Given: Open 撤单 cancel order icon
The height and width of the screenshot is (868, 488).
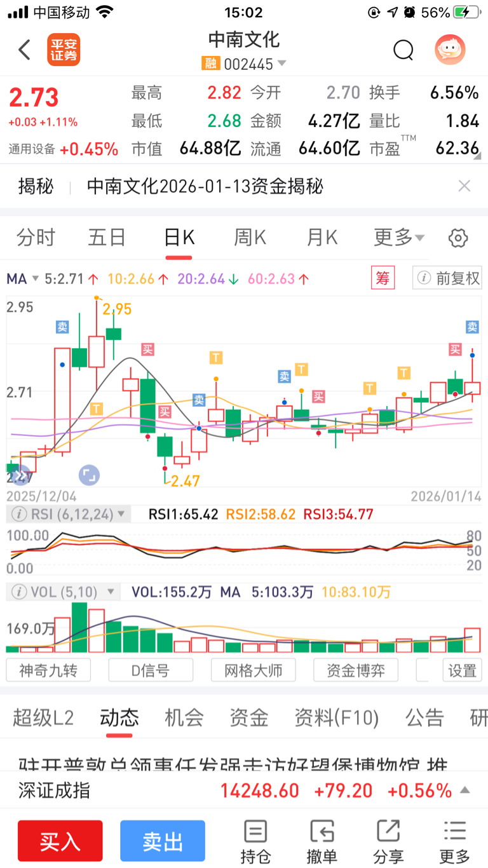Looking at the screenshot, I should click(x=322, y=841).
